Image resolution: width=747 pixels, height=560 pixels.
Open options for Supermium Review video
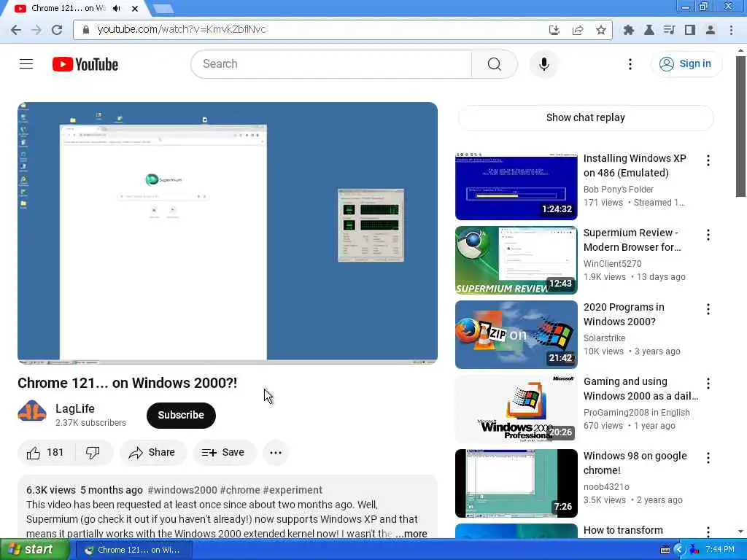(708, 235)
